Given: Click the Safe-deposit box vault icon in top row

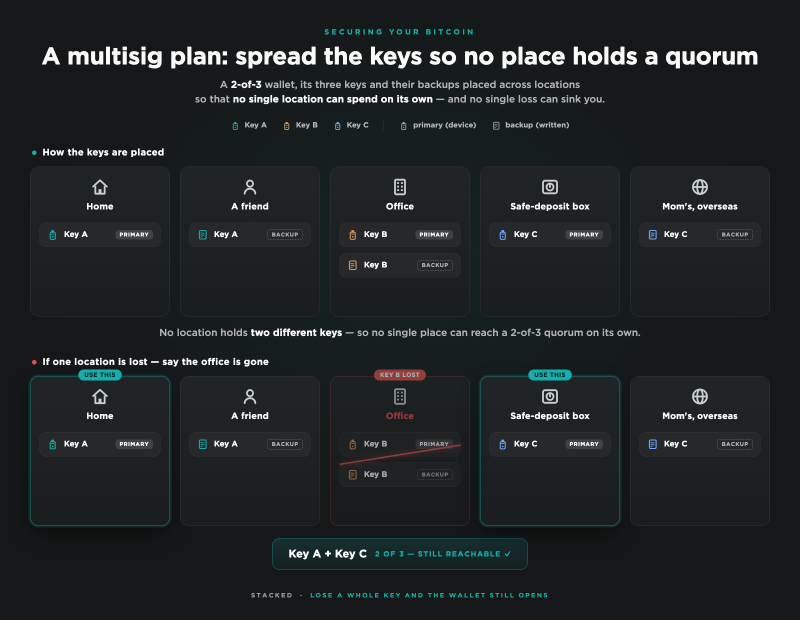Looking at the screenshot, I should coord(549,187).
